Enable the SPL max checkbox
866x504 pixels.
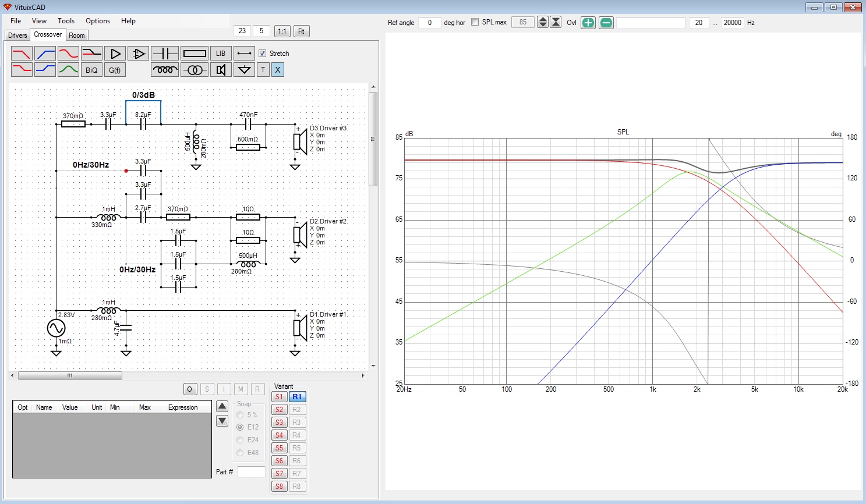click(475, 22)
